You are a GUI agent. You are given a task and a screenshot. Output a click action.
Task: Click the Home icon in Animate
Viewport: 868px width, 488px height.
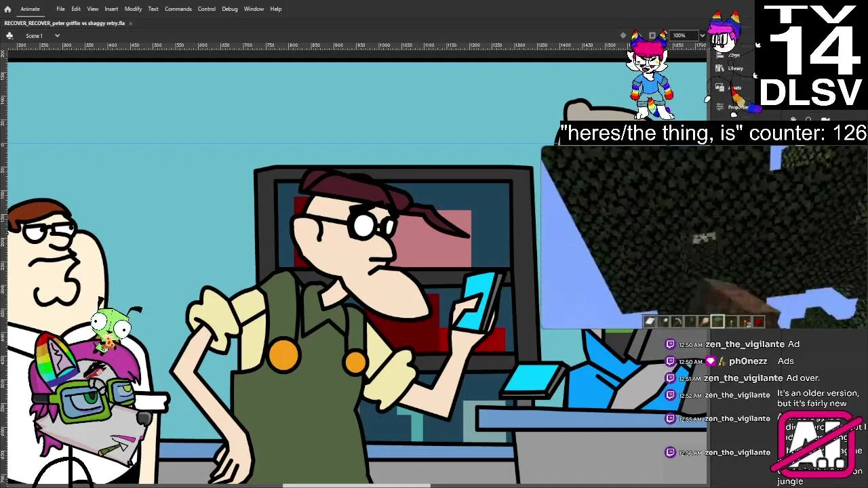click(7, 9)
